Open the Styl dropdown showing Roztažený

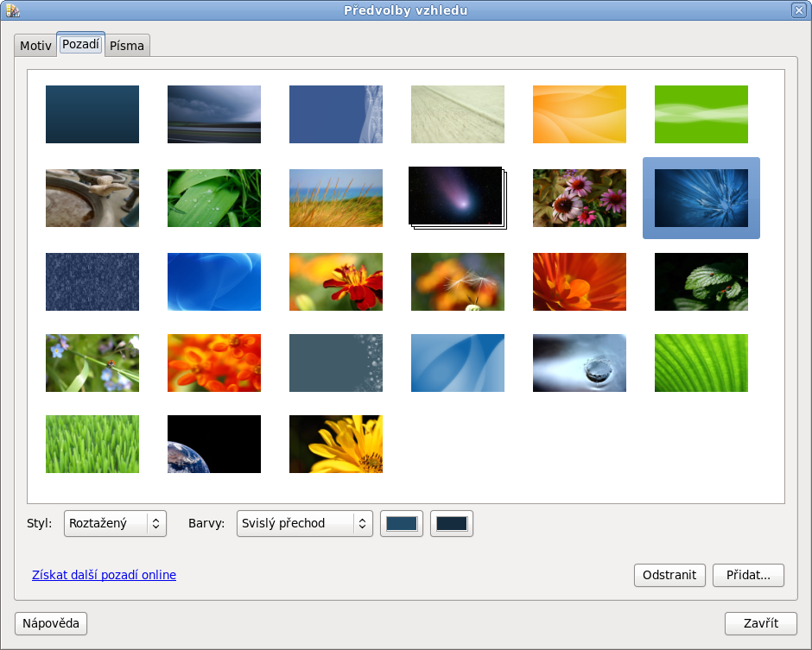pyautogui.click(x=115, y=523)
